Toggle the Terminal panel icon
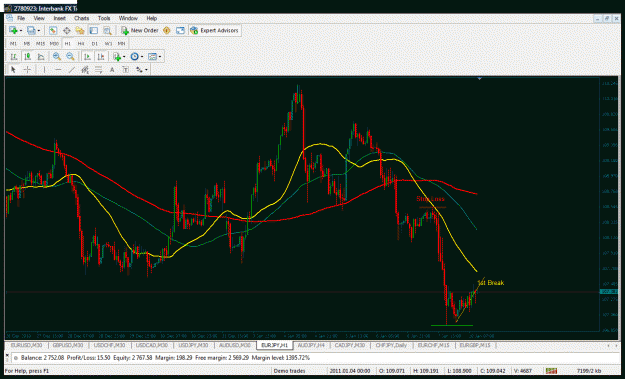The height and width of the screenshot is (379, 625). (94, 31)
